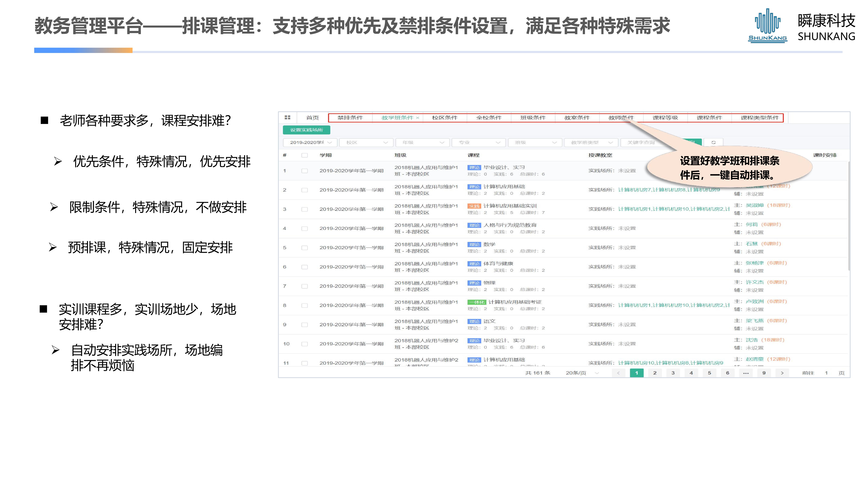Open the 校区 filter dropdown
The image size is (868, 488).
[366, 142]
